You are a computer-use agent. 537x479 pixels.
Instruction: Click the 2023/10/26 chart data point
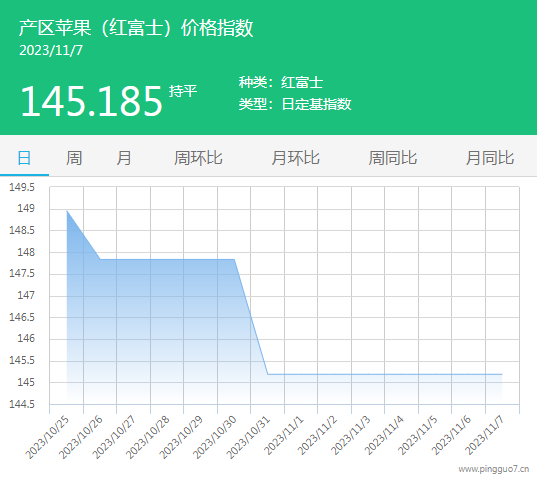100,259
